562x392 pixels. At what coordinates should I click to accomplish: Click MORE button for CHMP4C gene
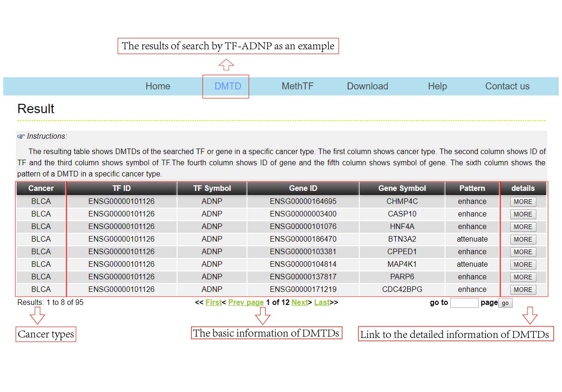[x=523, y=202]
